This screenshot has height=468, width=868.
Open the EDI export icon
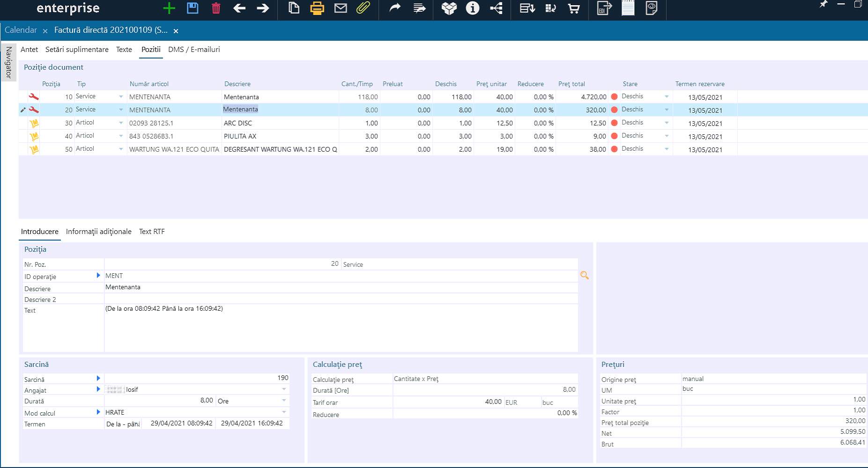pos(604,8)
